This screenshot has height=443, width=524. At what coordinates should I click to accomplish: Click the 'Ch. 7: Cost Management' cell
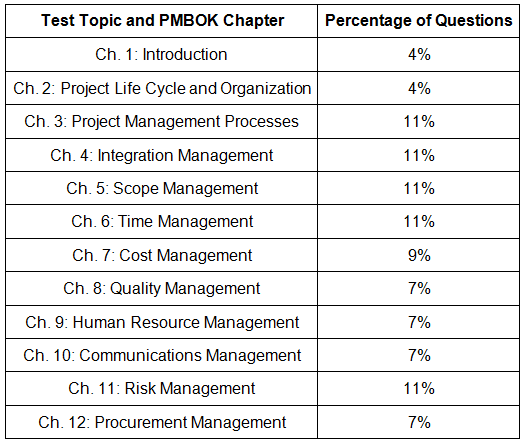point(161,255)
